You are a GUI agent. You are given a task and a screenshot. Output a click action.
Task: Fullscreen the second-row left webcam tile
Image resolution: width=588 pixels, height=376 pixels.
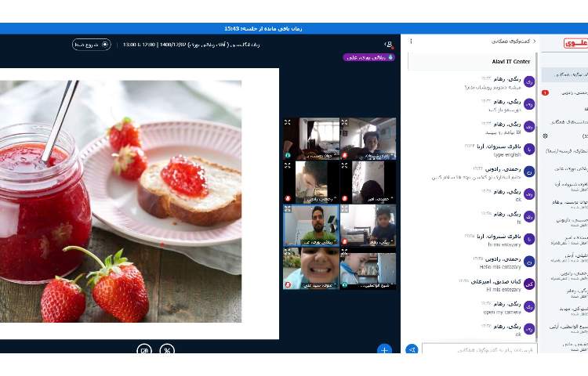[288, 165]
